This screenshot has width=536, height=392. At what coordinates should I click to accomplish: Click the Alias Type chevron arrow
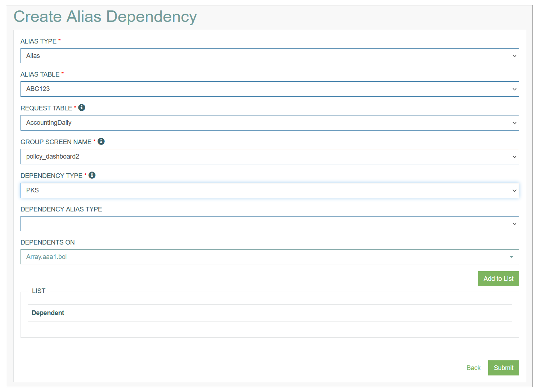click(514, 56)
